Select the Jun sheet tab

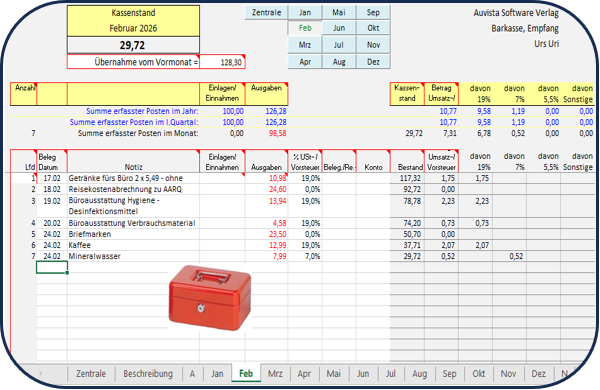point(363,374)
